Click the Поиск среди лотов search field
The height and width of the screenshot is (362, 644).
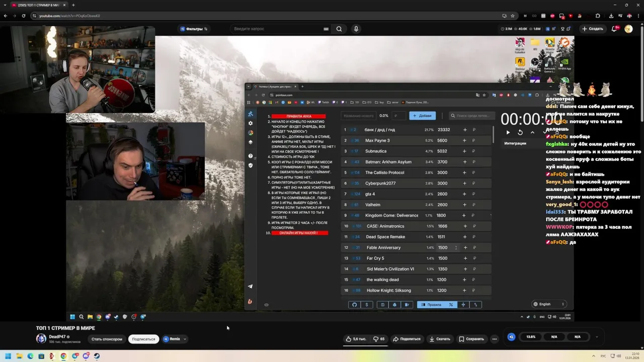(471, 116)
